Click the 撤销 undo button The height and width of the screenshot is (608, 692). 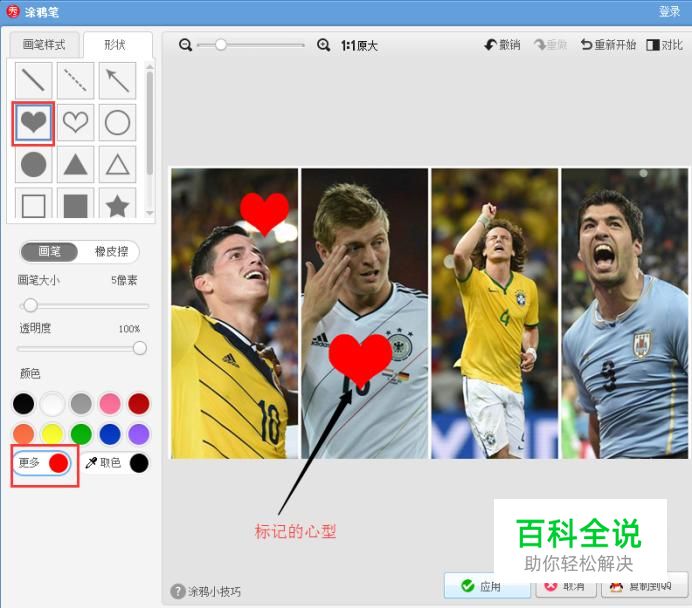tap(502, 45)
